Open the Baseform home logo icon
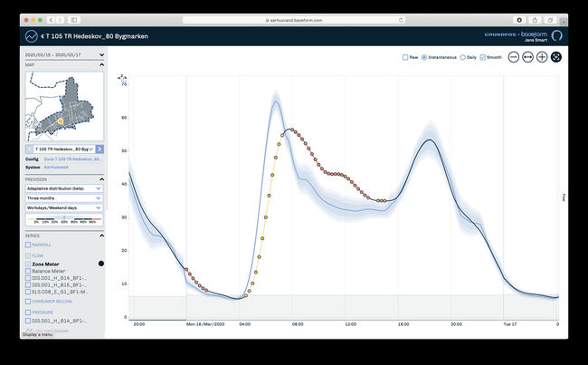The height and width of the screenshot is (365, 588). click(31, 36)
